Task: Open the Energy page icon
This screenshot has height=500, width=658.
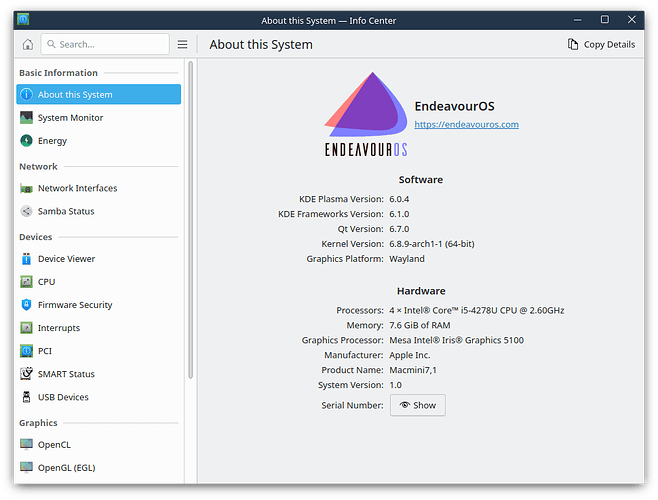Action: pyautogui.click(x=27, y=141)
